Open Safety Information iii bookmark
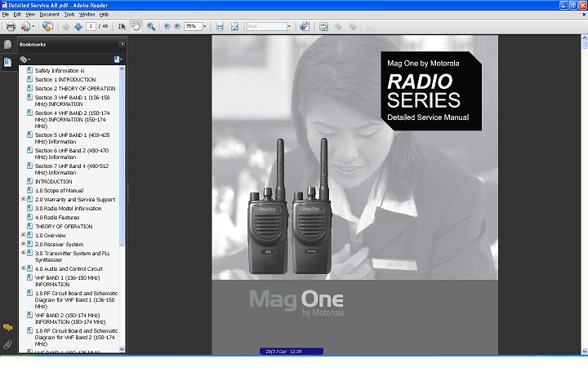 pos(60,70)
